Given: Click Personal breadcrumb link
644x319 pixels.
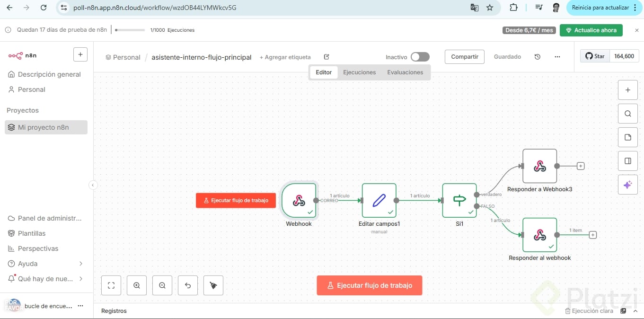Looking at the screenshot, I should 123,57.
